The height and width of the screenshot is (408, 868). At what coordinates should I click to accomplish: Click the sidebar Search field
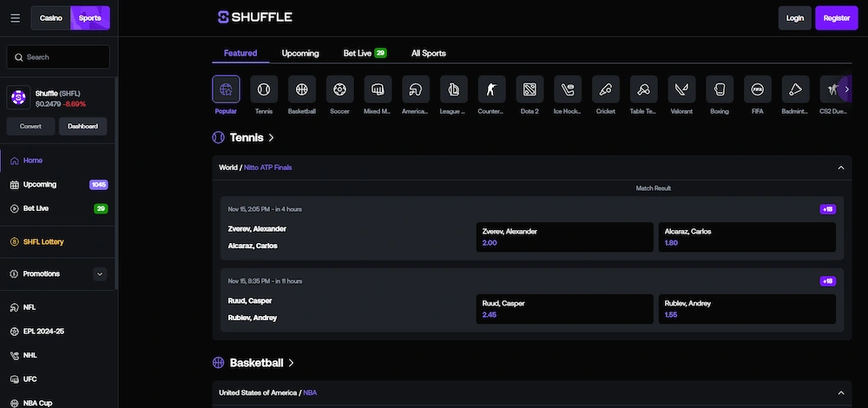click(x=58, y=57)
